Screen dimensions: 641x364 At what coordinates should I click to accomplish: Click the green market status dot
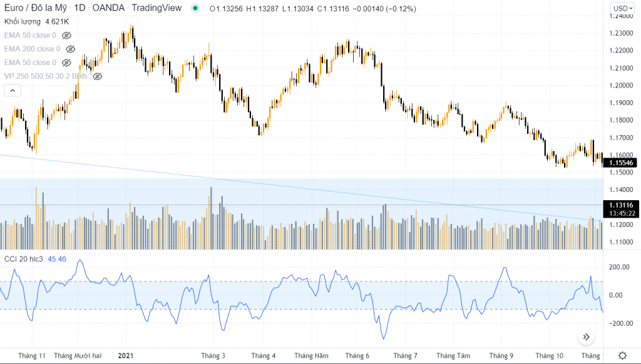pos(195,8)
